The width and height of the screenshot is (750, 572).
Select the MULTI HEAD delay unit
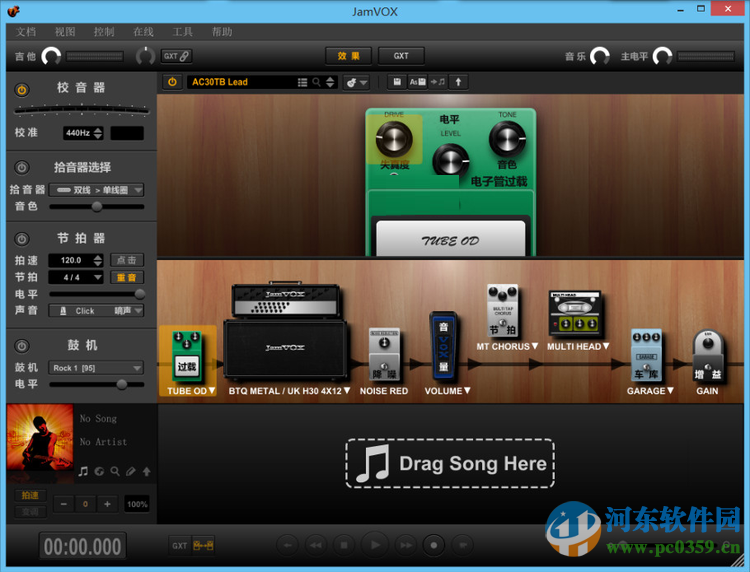(575, 314)
